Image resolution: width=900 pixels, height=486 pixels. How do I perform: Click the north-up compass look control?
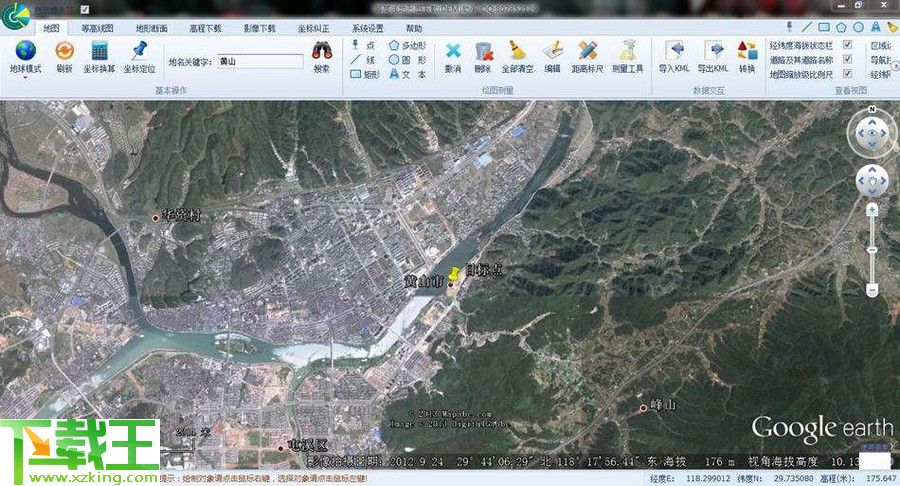coord(872,133)
